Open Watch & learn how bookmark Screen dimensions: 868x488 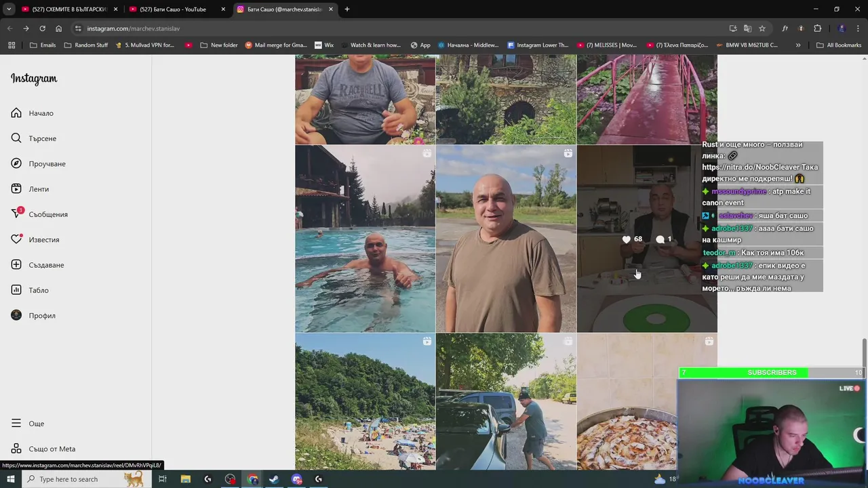point(370,45)
